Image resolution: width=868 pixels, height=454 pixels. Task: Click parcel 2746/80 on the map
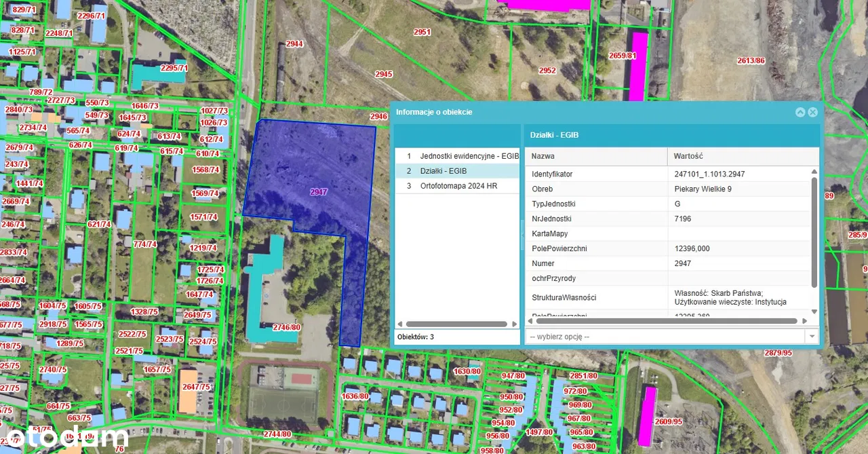point(285,327)
